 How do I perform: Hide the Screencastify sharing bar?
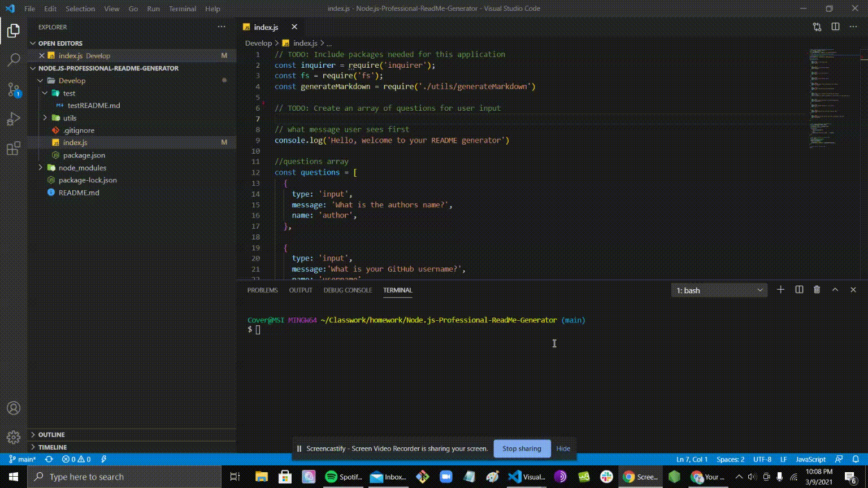563,448
